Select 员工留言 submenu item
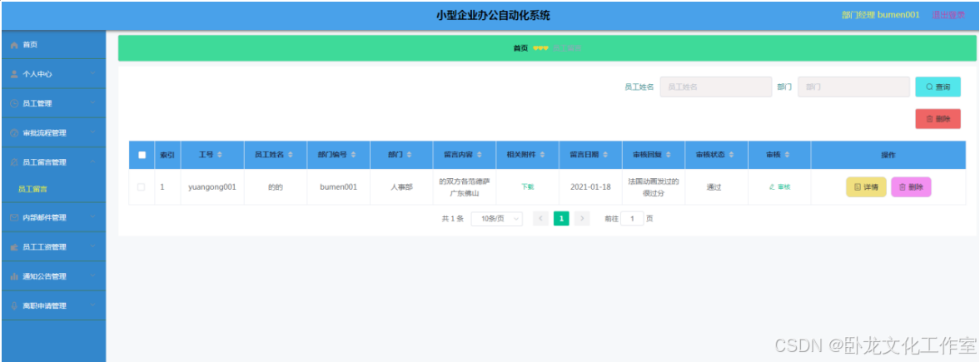980x362 pixels. click(53, 189)
